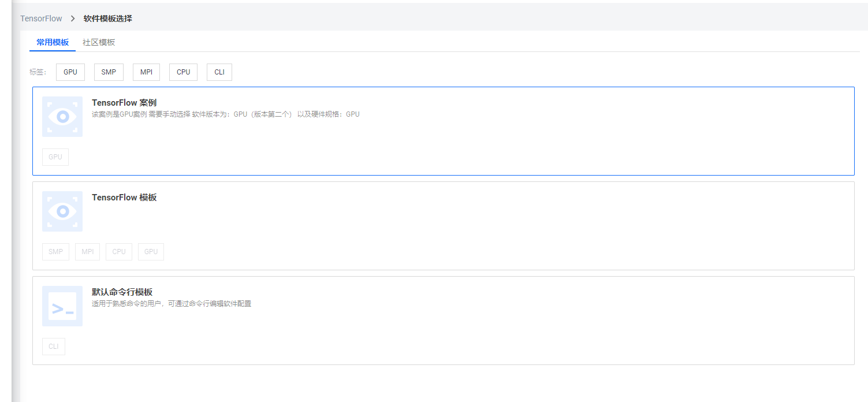The image size is (868, 402).
Task: Open the TensorFlow 模板 title
Action: [124, 198]
